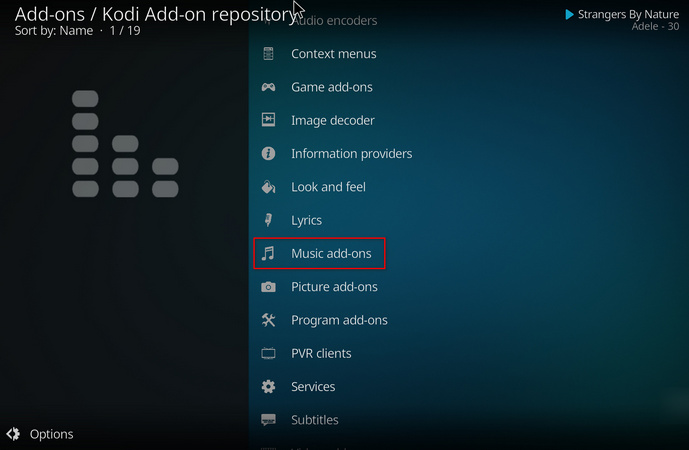
Task: Open the Game add-ons category
Action: point(332,87)
